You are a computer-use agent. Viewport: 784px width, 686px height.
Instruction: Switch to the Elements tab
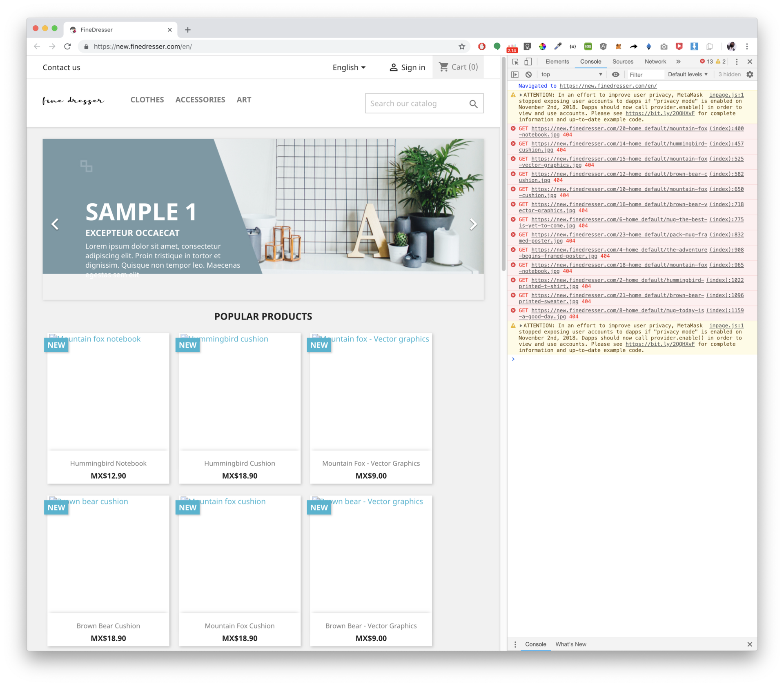[557, 62]
